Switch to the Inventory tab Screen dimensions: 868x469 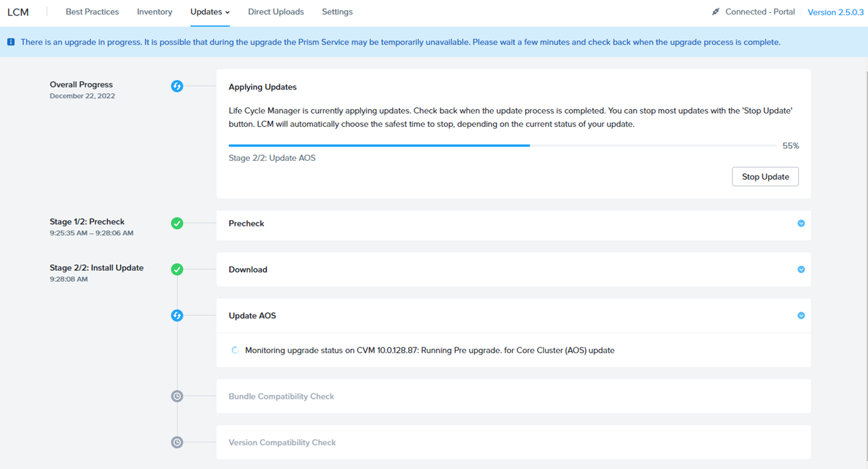coord(155,12)
